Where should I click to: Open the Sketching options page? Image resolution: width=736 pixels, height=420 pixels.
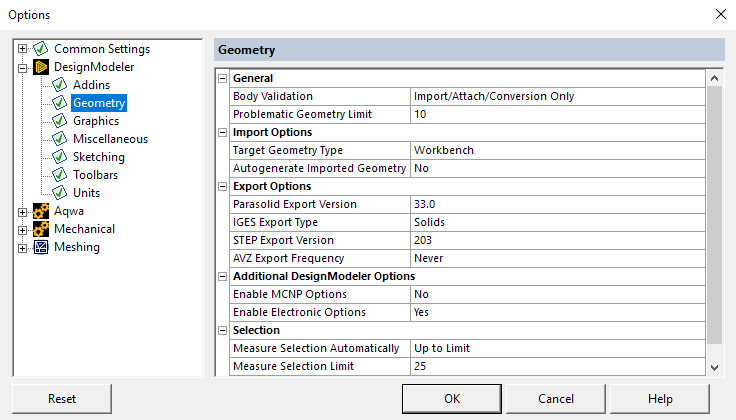[x=98, y=157]
